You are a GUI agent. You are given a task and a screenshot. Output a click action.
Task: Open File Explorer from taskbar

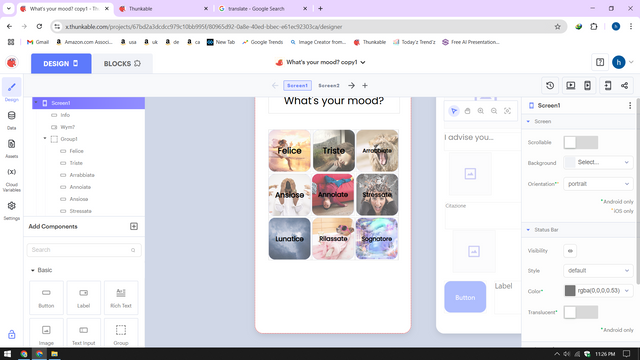[x=54, y=354]
